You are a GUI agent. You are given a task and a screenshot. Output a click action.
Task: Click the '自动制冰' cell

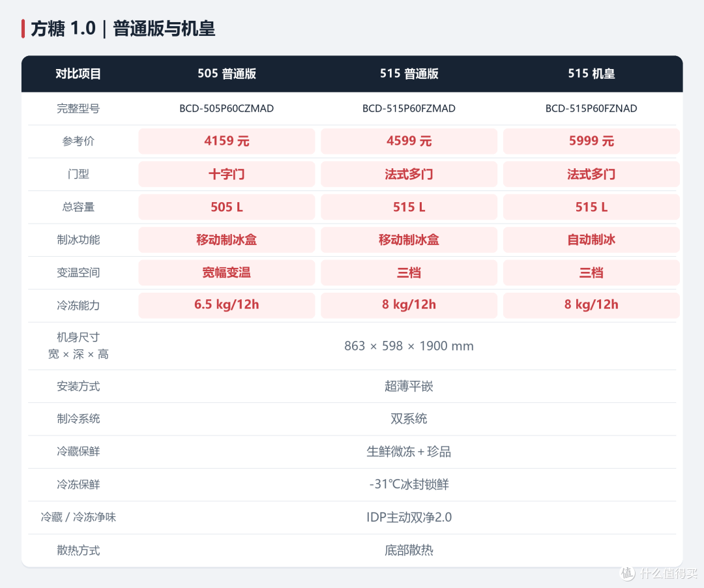point(591,240)
